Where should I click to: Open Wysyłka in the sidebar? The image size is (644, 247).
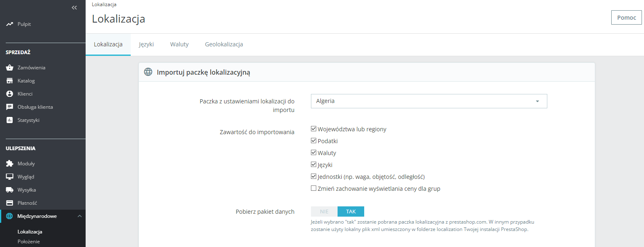(27, 190)
